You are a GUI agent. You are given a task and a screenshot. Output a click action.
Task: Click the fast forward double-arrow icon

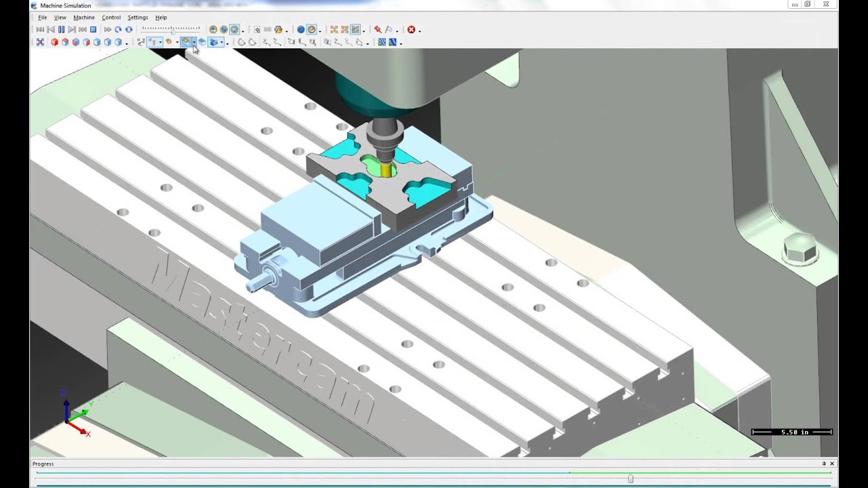pyautogui.click(x=108, y=30)
